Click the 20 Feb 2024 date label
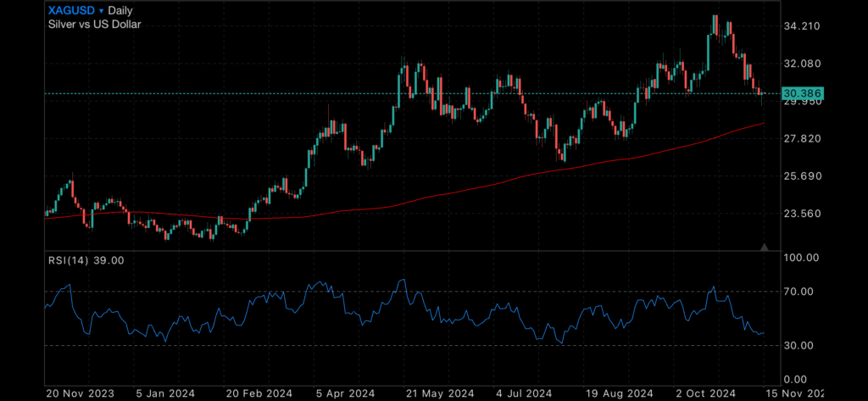Screen dimensions: 868x401 pos(259,393)
